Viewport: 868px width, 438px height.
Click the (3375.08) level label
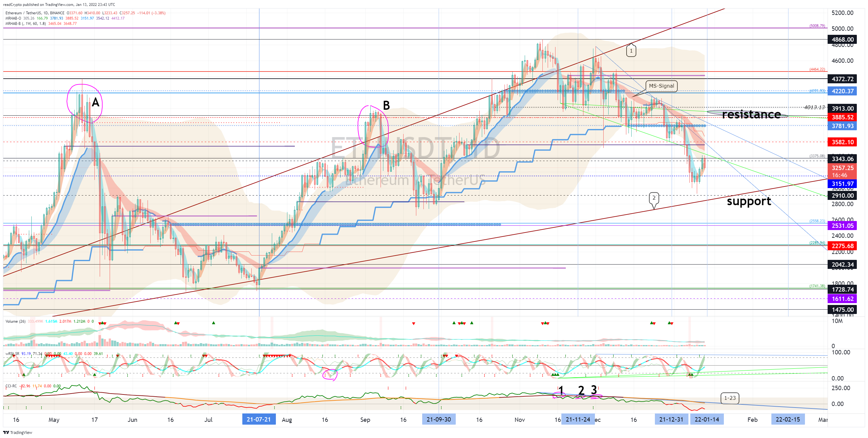pyautogui.click(x=817, y=156)
